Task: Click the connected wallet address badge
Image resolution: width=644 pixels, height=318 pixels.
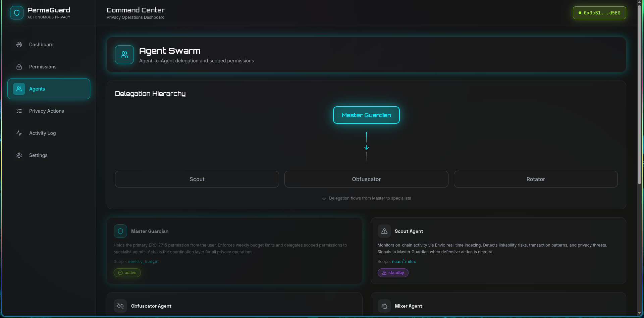Action: pyautogui.click(x=599, y=13)
